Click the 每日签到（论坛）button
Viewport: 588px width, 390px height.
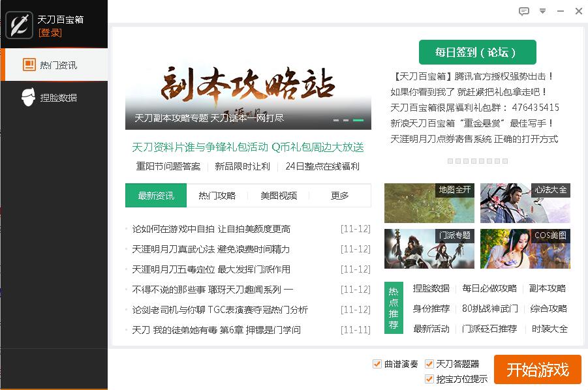tap(476, 52)
